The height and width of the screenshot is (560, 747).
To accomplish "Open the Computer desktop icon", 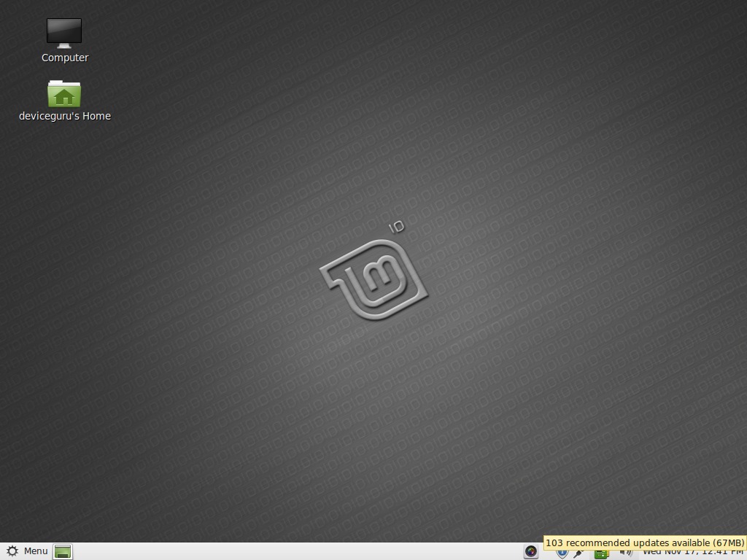I will [x=64, y=34].
